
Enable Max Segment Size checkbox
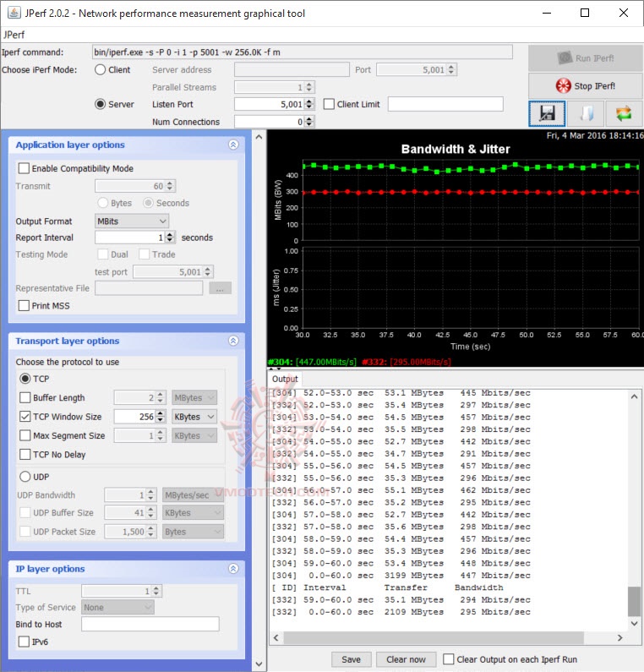coord(25,435)
